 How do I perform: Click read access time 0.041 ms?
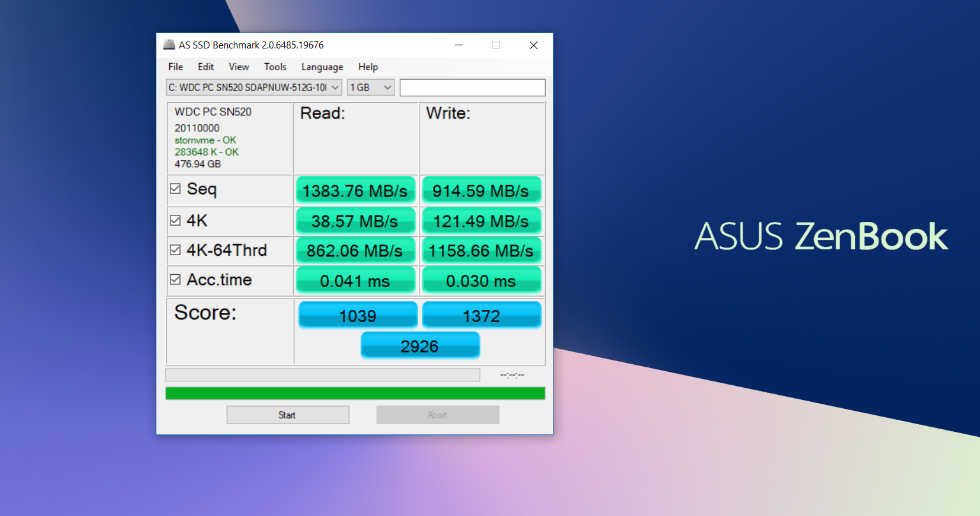[x=355, y=281]
